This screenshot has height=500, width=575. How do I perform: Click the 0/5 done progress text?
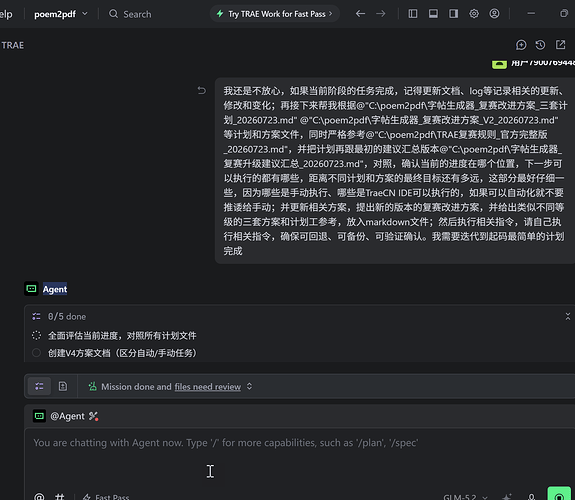pos(67,316)
